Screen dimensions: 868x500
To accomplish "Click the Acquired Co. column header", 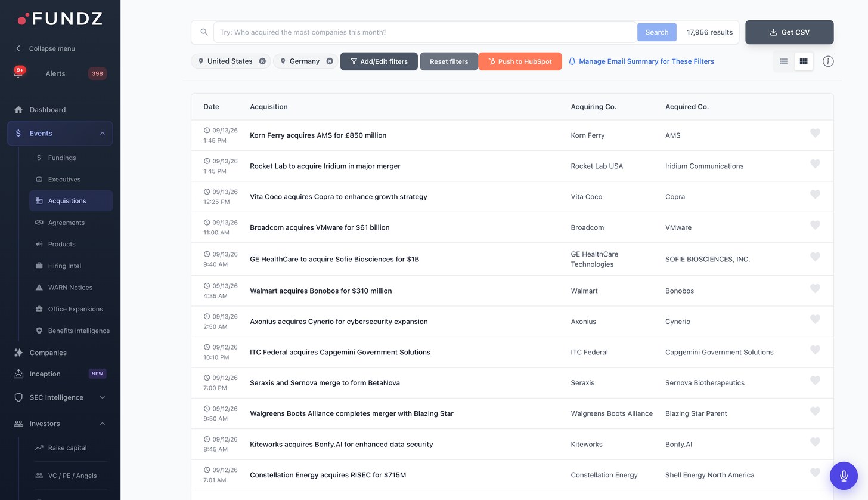I will point(687,107).
